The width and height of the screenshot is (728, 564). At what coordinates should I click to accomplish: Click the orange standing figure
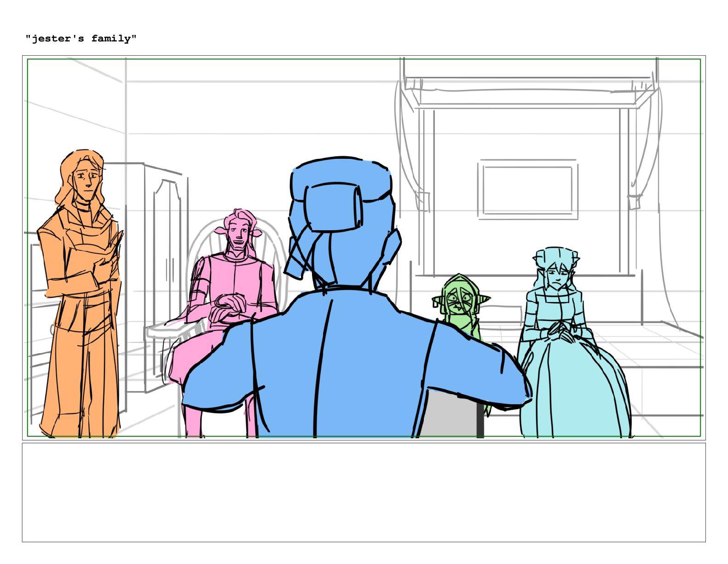(81, 293)
